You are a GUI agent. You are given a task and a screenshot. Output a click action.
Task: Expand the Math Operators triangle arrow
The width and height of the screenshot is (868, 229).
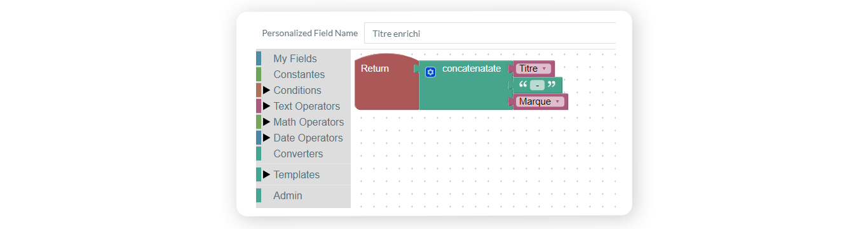266,122
